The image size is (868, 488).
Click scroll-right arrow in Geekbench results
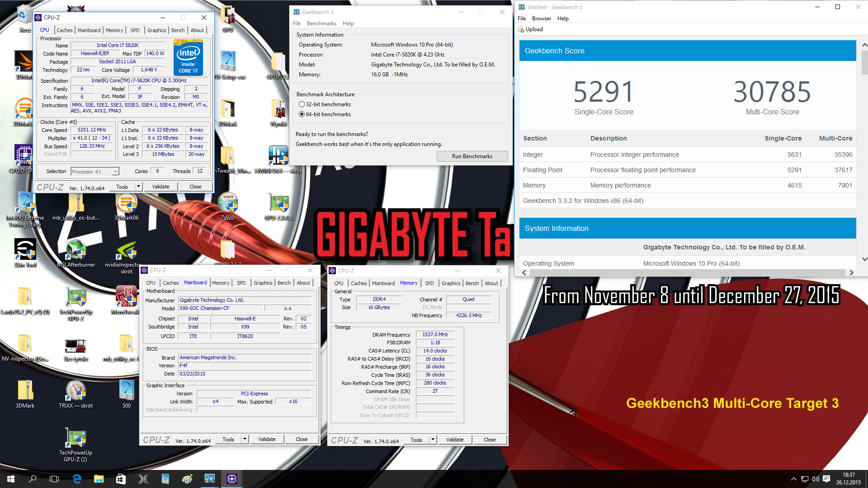pos(851,272)
